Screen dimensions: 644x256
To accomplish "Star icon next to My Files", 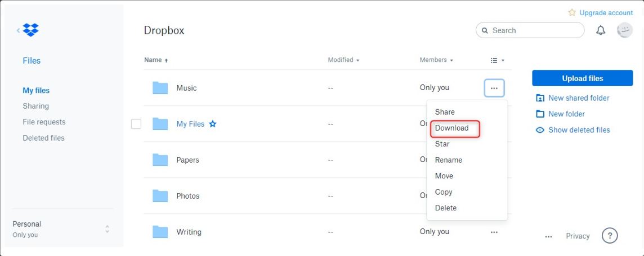I will pyautogui.click(x=213, y=124).
